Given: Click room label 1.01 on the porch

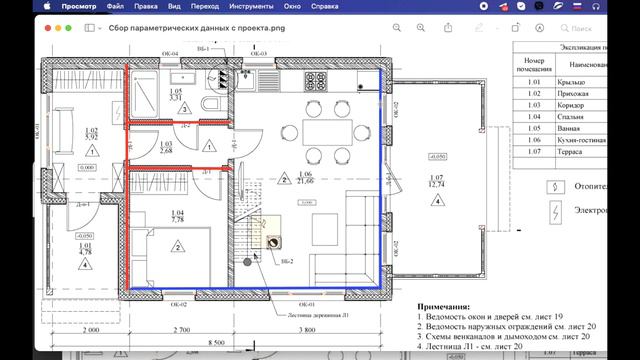Looking at the screenshot, I should click(85, 246).
